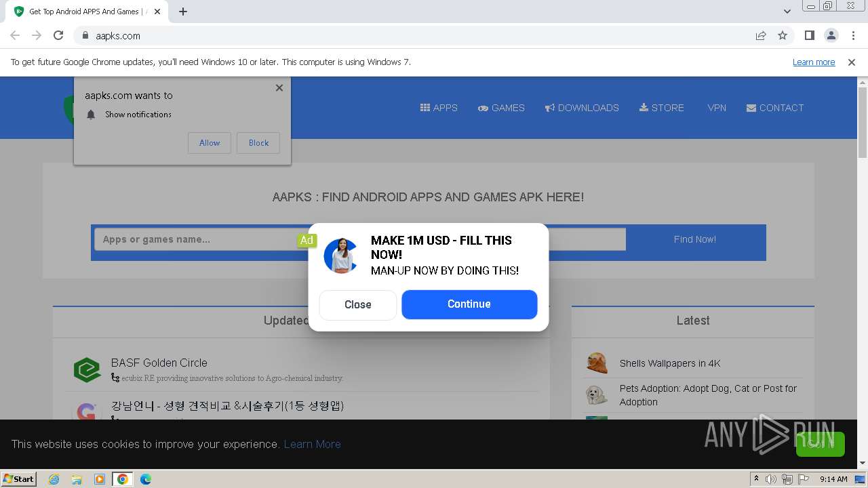The image size is (868, 488).
Task: Show hidden tray icons arrow
Action: (756, 479)
